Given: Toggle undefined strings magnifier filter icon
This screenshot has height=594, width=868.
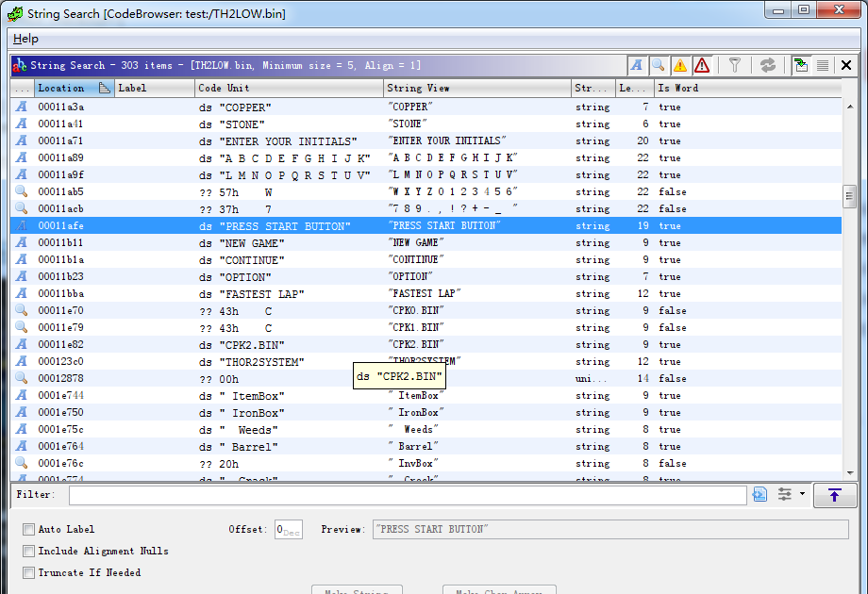Looking at the screenshot, I should [x=659, y=65].
